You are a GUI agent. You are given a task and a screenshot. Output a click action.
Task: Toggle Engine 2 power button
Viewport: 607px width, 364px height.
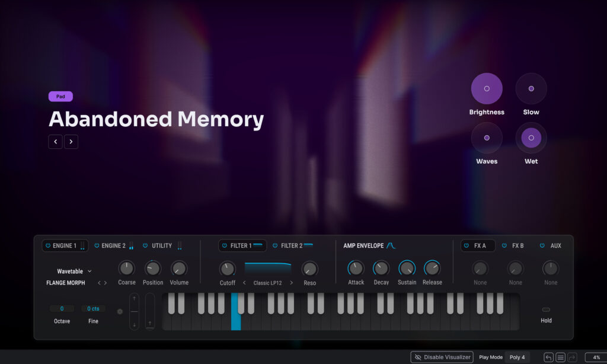click(97, 245)
